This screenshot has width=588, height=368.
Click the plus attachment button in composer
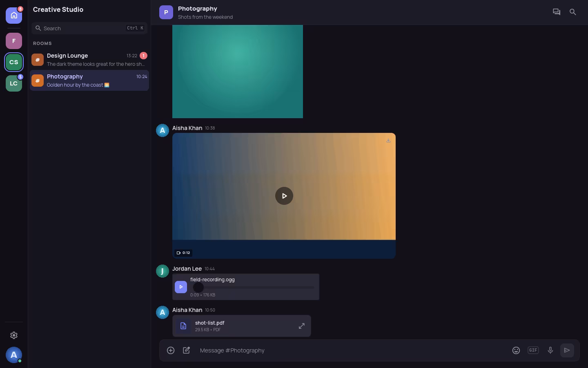(171, 350)
